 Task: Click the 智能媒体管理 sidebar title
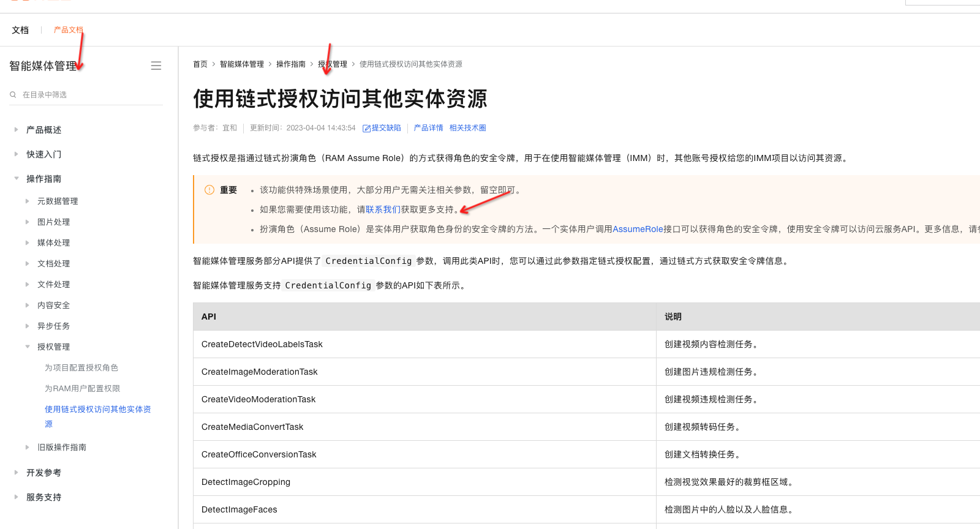point(43,66)
